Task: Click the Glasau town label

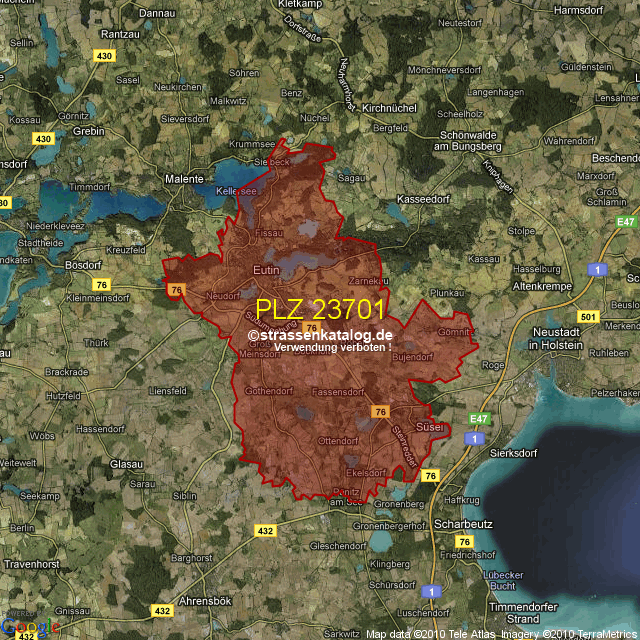Action: tap(127, 464)
